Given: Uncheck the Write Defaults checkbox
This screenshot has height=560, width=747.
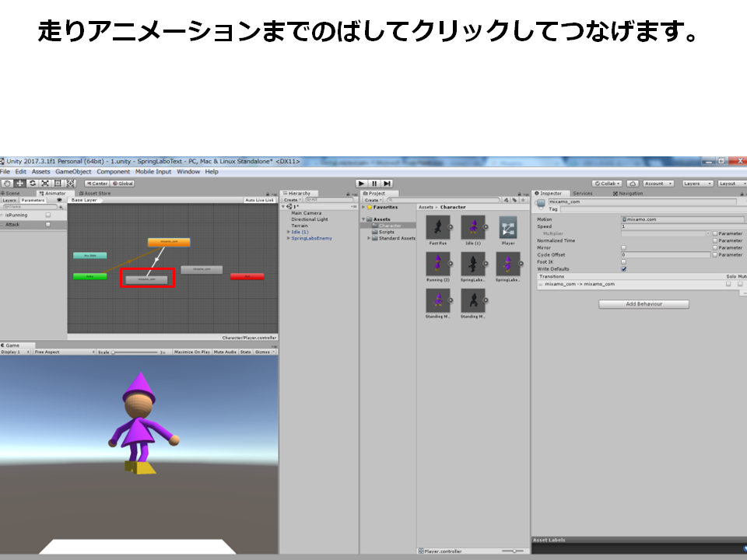Looking at the screenshot, I should tap(623, 269).
